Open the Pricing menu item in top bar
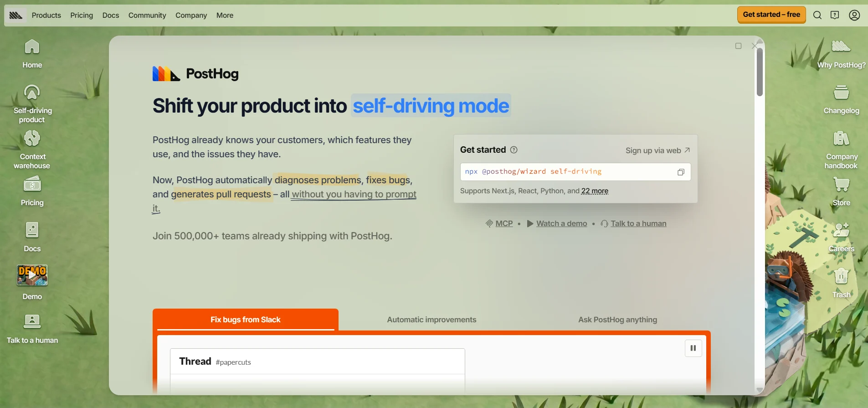Screen dimensions: 868x408 [x=82, y=15]
